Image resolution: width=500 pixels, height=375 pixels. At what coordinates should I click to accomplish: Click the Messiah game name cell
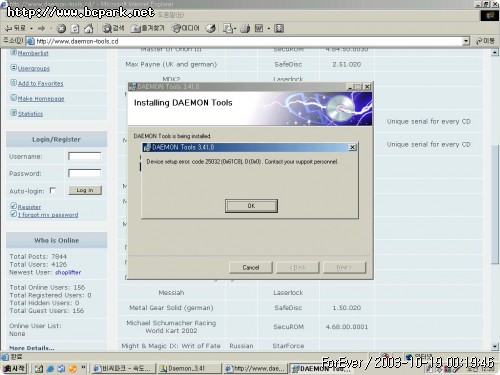(x=171, y=293)
